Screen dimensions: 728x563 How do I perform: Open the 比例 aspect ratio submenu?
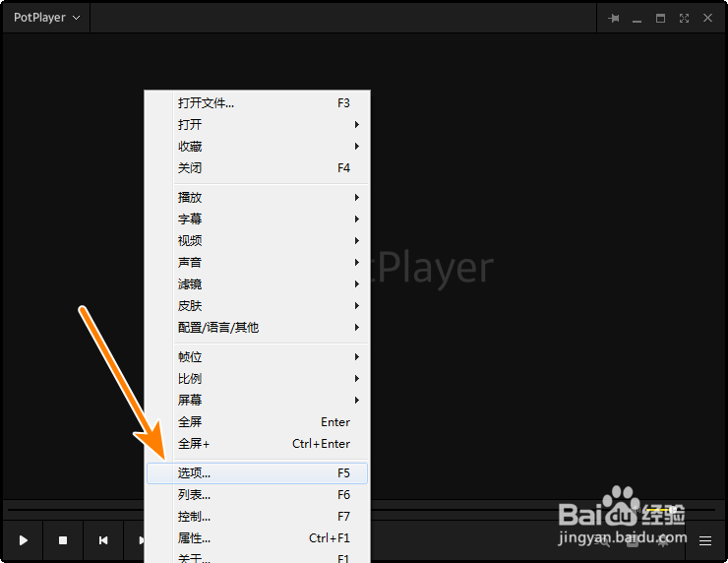tap(257, 379)
